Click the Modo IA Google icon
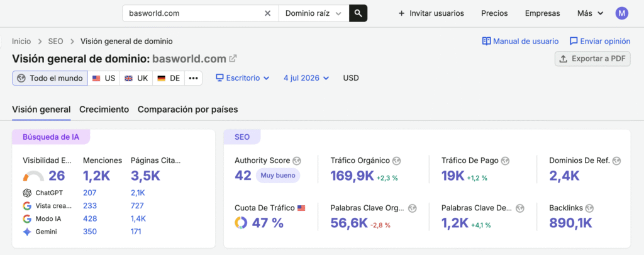This screenshot has width=644, height=255. point(27,219)
